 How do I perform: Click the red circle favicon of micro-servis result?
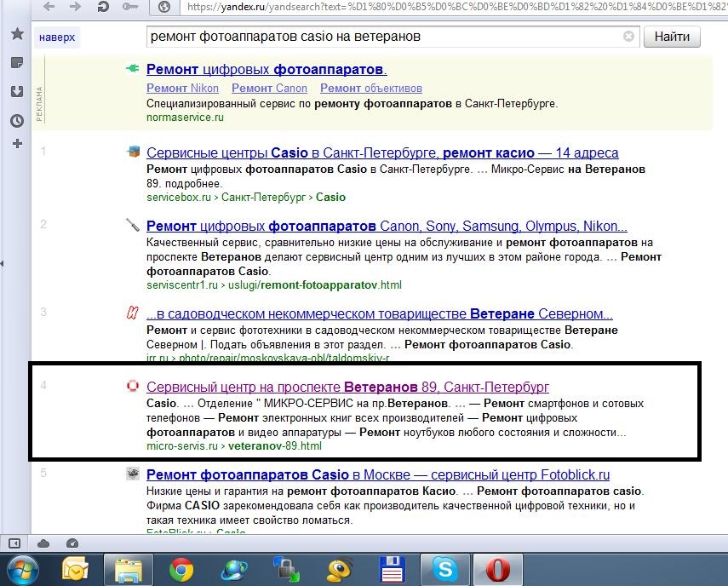point(133,386)
